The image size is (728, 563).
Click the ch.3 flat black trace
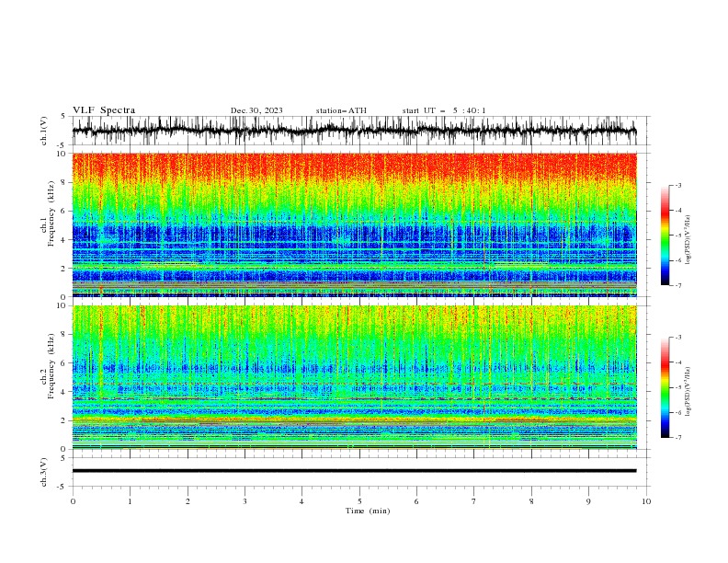point(354,471)
